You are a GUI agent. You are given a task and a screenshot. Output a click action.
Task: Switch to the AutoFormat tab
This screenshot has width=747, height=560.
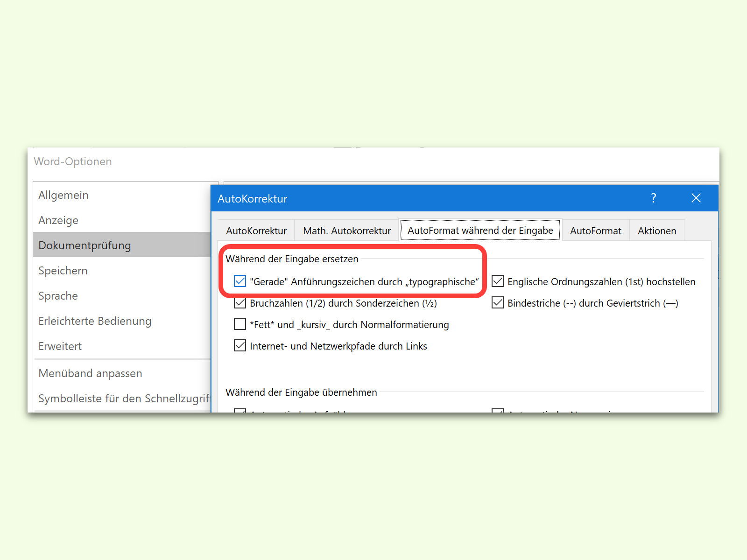[x=595, y=231]
